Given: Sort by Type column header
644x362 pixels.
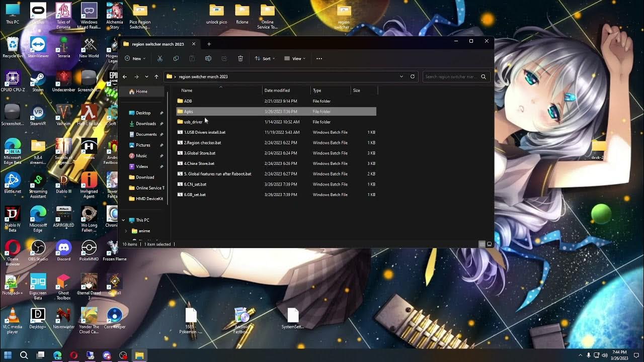Looking at the screenshot, I should (331, 90).
